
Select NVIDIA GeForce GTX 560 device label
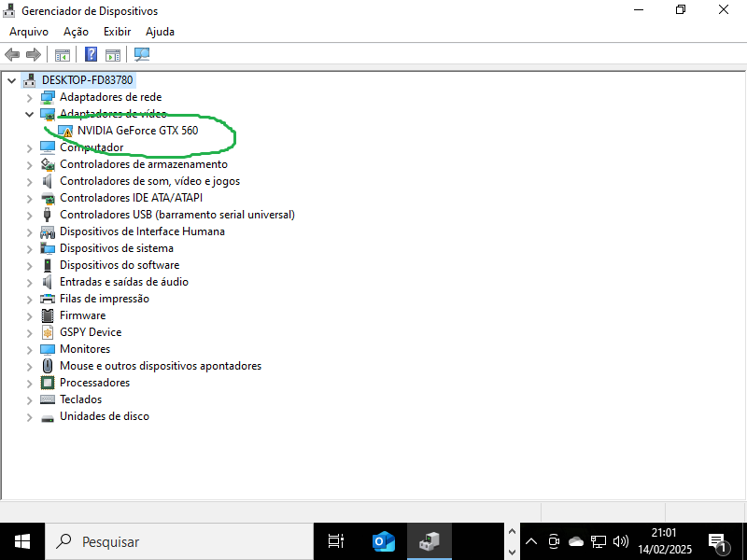(x=137, y=131)
